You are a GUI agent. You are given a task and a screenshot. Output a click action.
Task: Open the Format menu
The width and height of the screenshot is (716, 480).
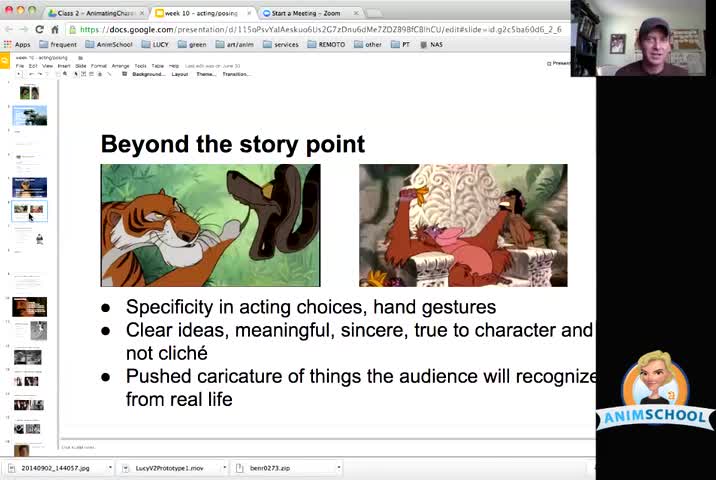click(x=99, y=66)
